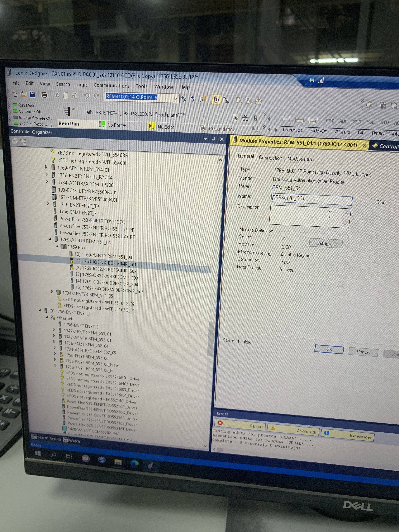Switch to the Module Info tab
The width and height of the screenshot is (399, 532).
click(299, 159)
